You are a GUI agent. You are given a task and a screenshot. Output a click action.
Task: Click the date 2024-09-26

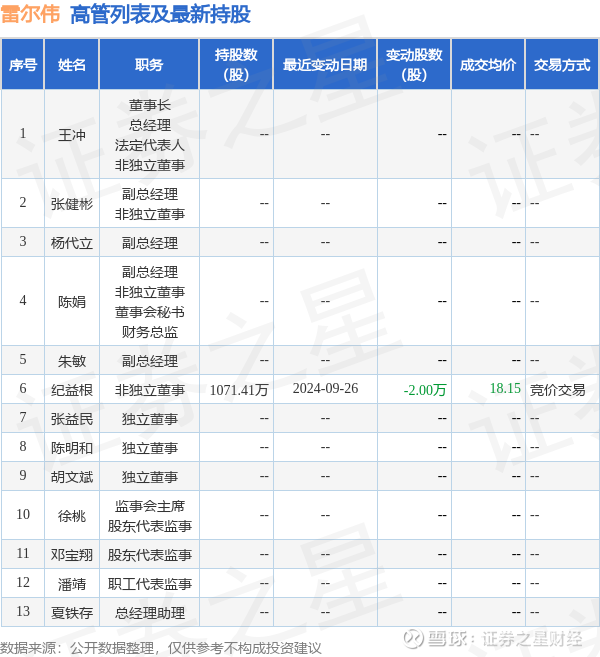click(325, 388)
